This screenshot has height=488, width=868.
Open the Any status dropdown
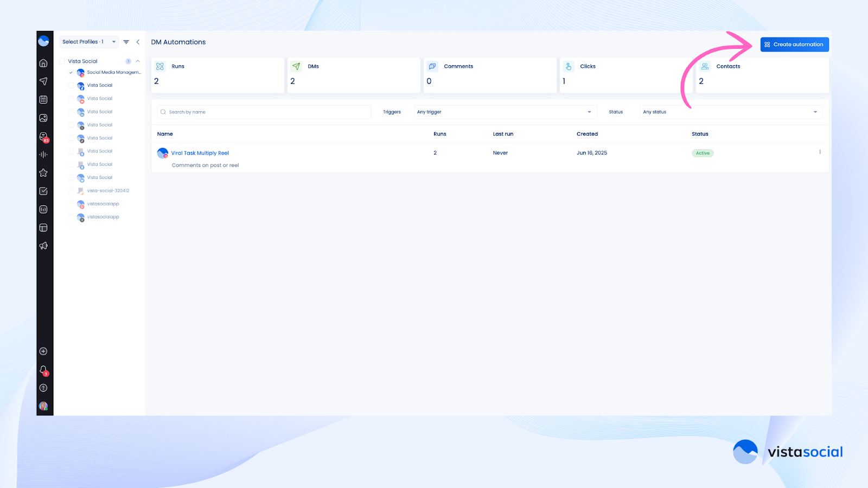tap(731, 112)
